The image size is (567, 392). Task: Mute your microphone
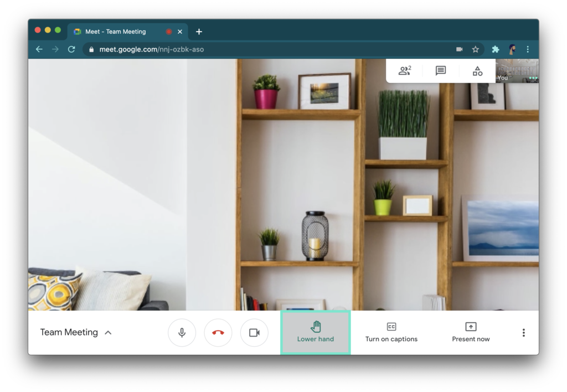pos(182,332)
